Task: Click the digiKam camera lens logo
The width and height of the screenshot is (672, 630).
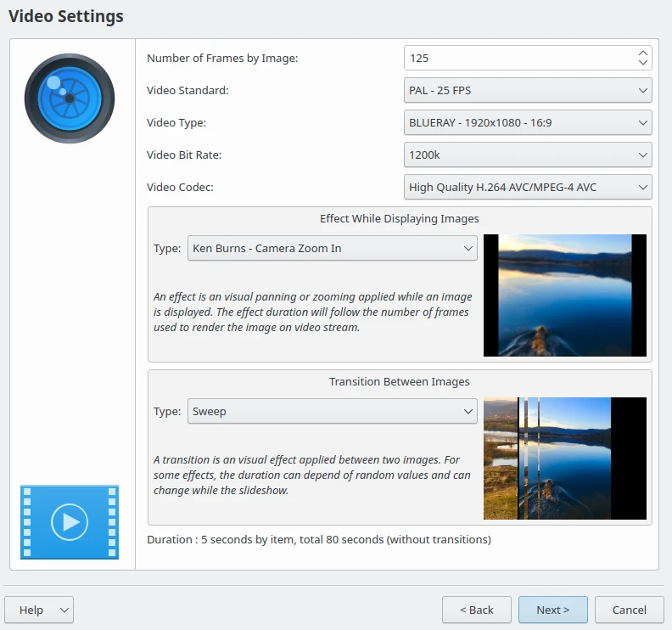Action: (x=70, y=98)
